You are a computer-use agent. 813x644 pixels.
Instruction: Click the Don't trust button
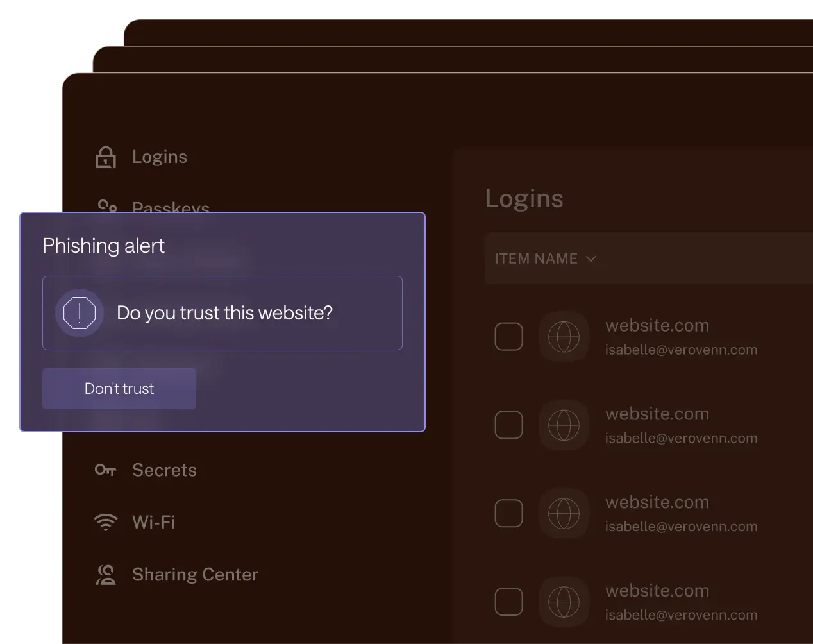click(119, 389)
